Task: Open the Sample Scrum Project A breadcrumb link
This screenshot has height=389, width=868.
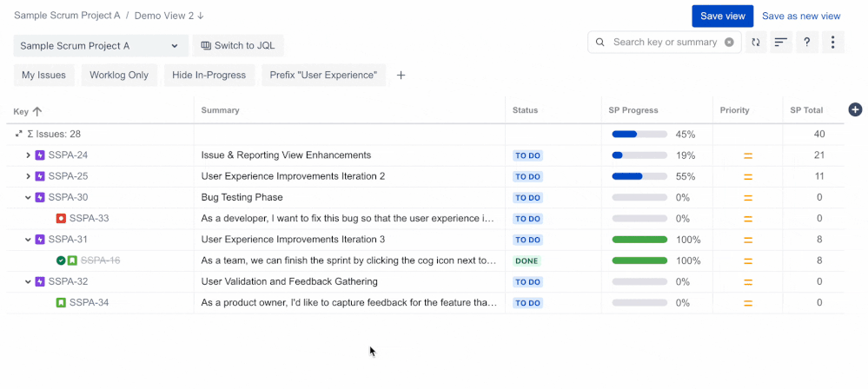Action: click(67, 16)
